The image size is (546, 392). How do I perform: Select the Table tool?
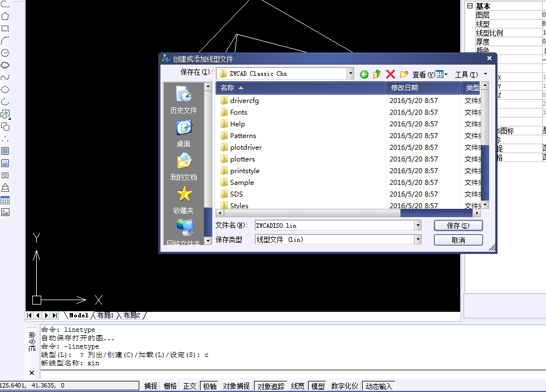click(x=5, y=199)
